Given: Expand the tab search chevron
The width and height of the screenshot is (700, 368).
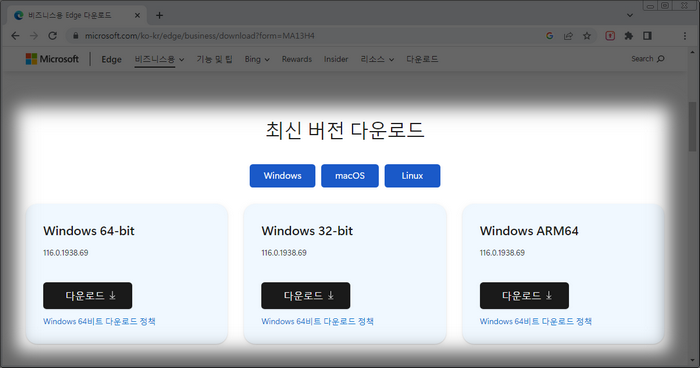Looking at the screenshot, I should [x=630, y=15].
